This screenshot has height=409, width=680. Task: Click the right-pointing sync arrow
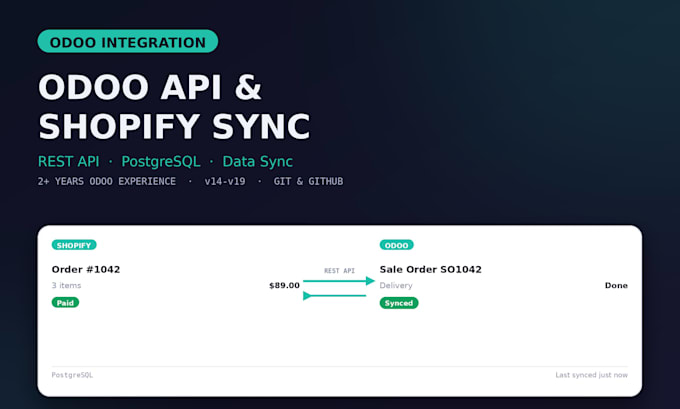coord(339,281)
